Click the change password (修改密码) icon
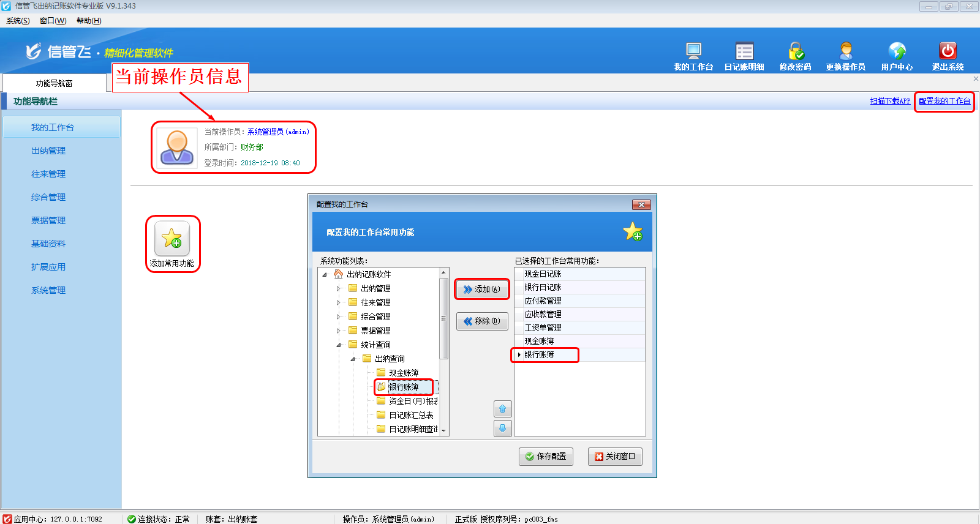The height and width of the screenshot is (524, 980). [795, 51]
